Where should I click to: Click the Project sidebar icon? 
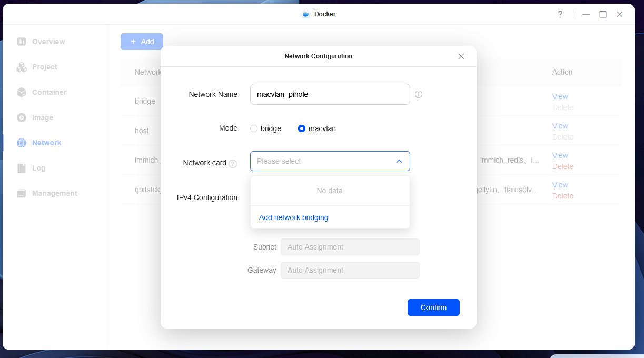click(x=22, y=67)
